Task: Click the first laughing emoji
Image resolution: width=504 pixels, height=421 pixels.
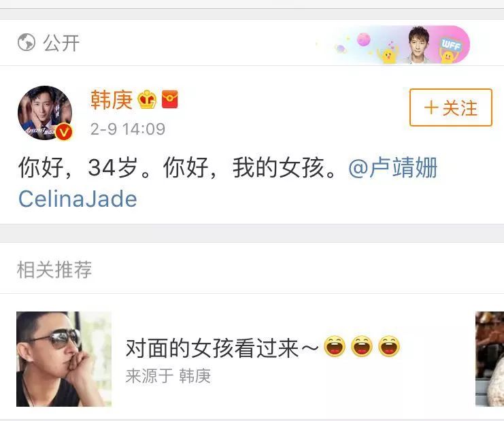Action: [335, 346]
